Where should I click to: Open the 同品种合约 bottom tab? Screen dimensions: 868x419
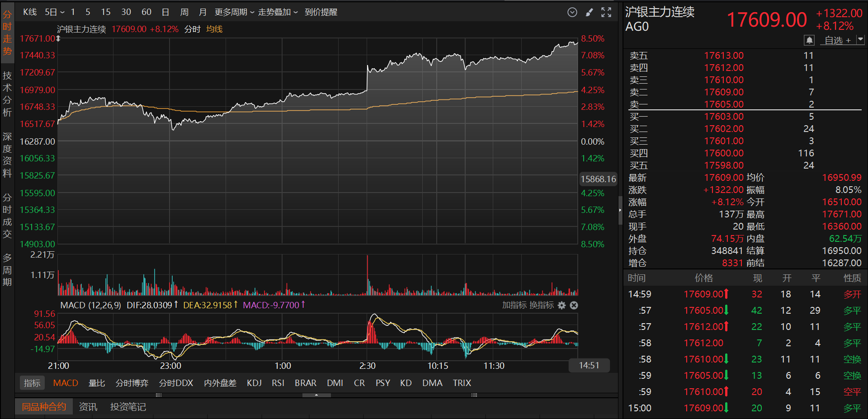pos(44,407)
